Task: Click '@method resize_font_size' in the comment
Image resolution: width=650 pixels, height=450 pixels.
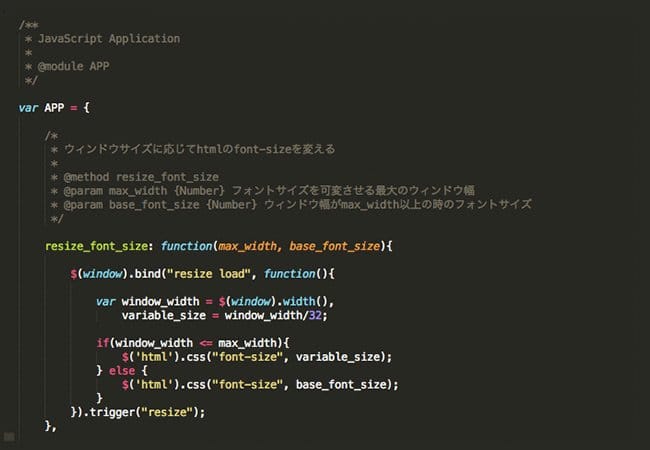Action: tap(141, 177)
